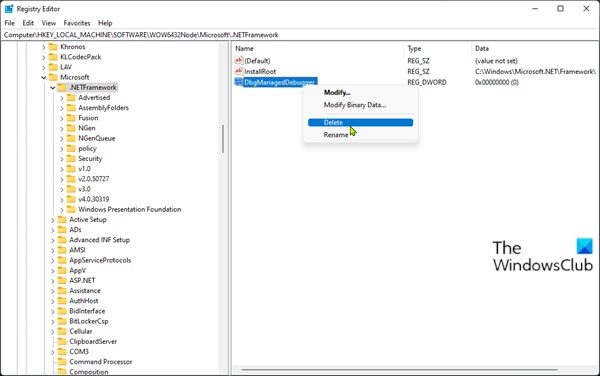Collapse the .NETFramework key
Screen dimensions: 600x376
(x=53, y=88)
